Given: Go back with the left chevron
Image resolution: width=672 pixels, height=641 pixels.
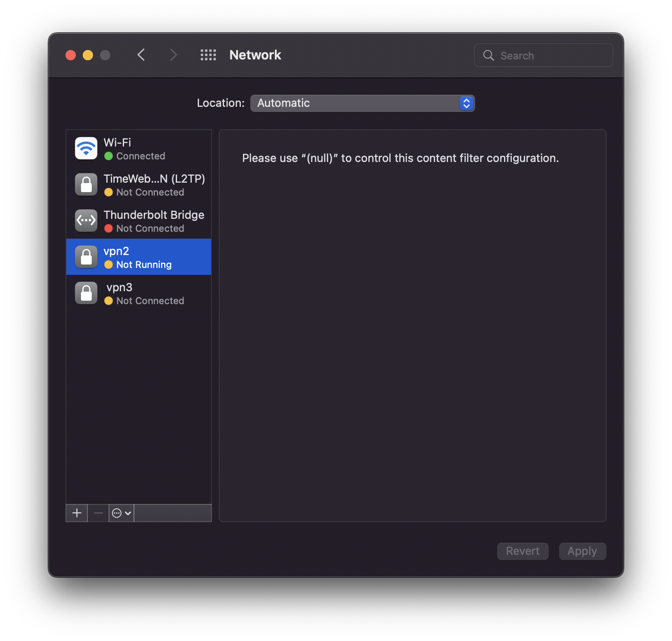Looking at the screenshot, I should click(x=141, y=55).
